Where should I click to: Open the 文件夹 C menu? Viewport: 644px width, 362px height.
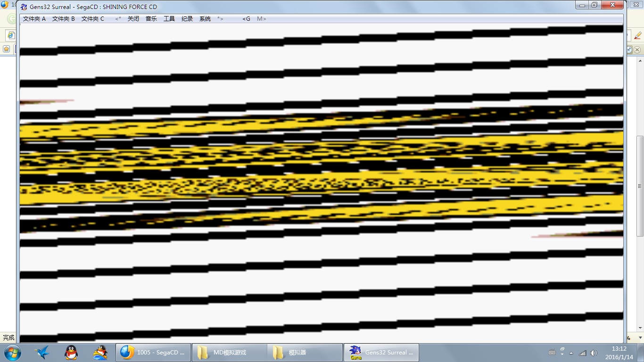[93, 19]
